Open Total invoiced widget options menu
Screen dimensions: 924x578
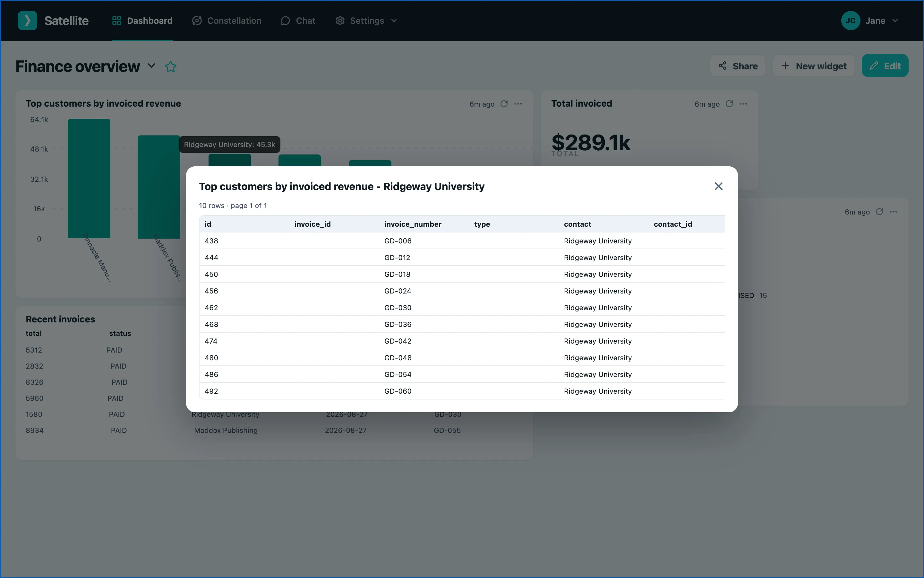point(743,104)
